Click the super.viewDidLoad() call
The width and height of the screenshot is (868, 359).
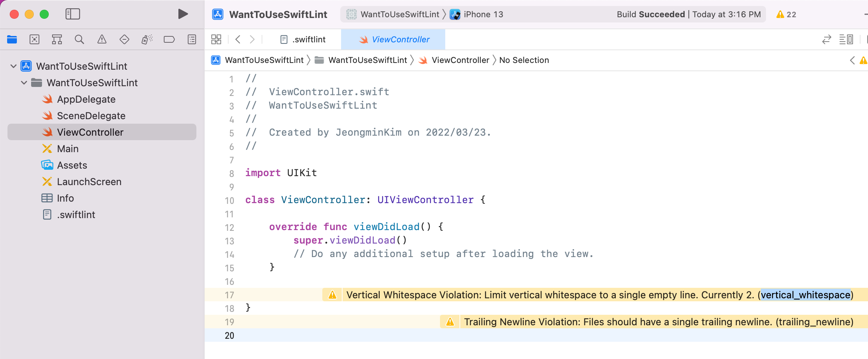(350, 240)
